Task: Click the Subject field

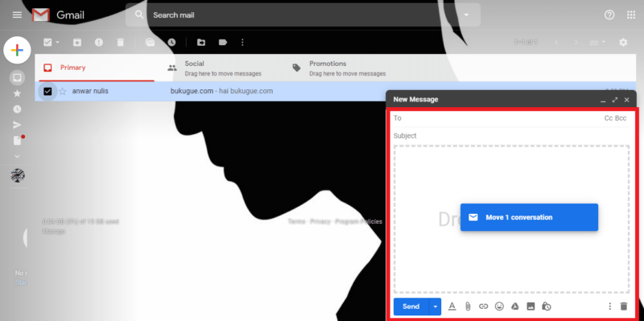Action: click(511, 136)
